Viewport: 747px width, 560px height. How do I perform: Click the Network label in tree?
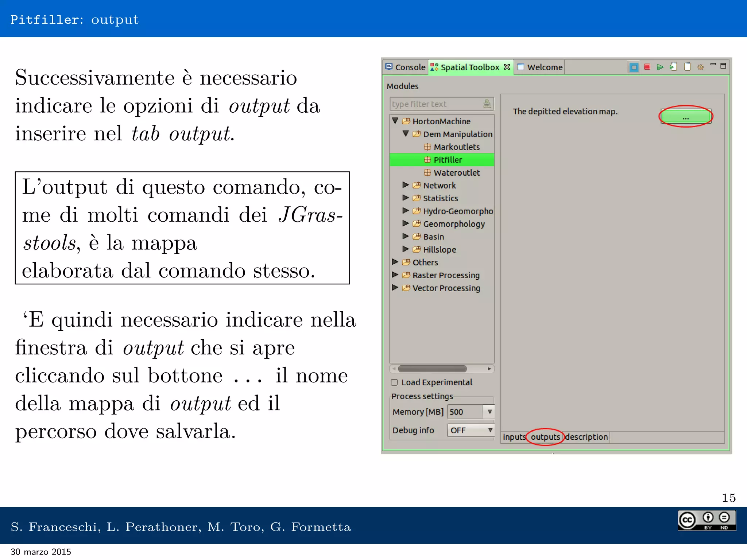click(440, 186)
